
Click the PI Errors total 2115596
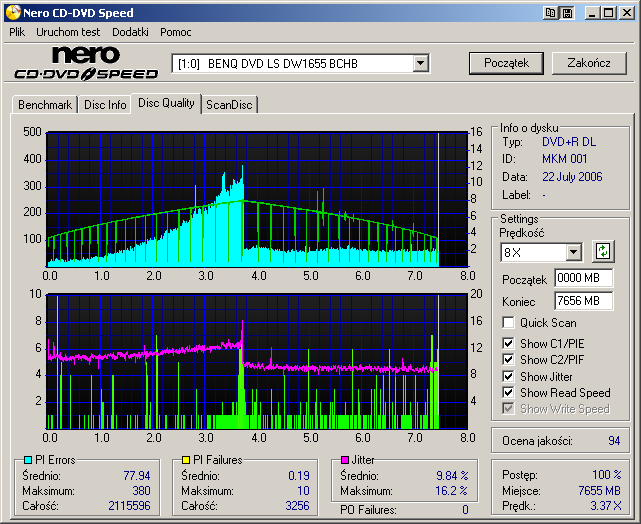[x=129, y=506]
